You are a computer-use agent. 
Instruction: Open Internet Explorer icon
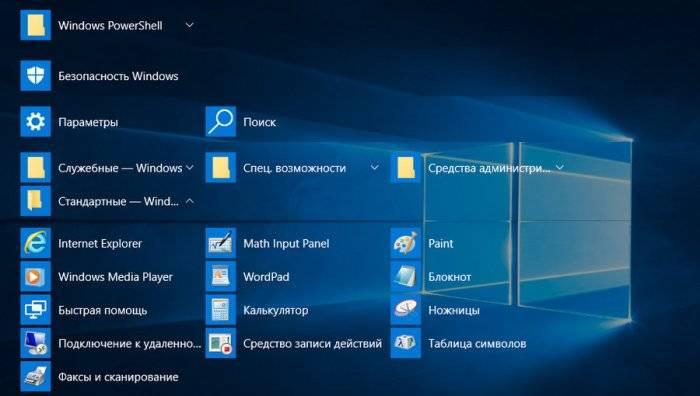click(36, 243)
